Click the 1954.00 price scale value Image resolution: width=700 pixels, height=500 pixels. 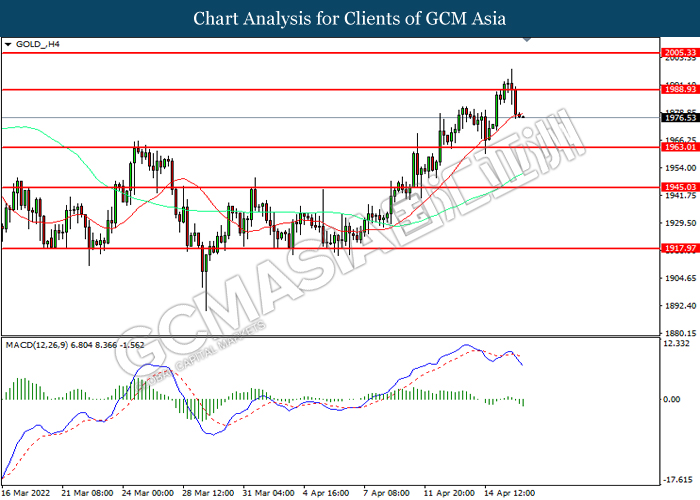tap(680, 168)
